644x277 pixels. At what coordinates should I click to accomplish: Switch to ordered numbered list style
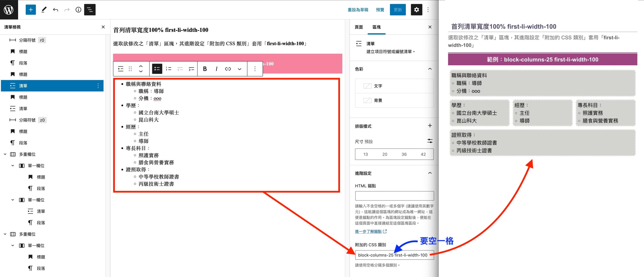click(169, 69)
